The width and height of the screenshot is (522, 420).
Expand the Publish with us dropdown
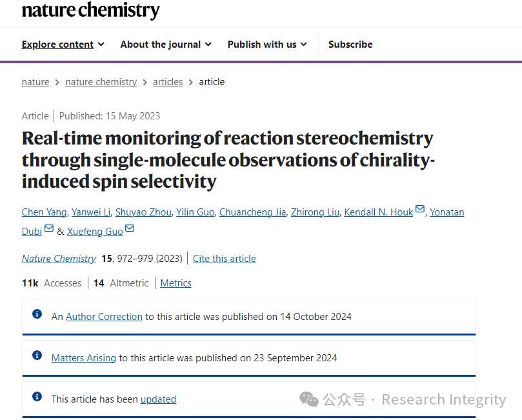pyautogui.click(x=267, y=45)
